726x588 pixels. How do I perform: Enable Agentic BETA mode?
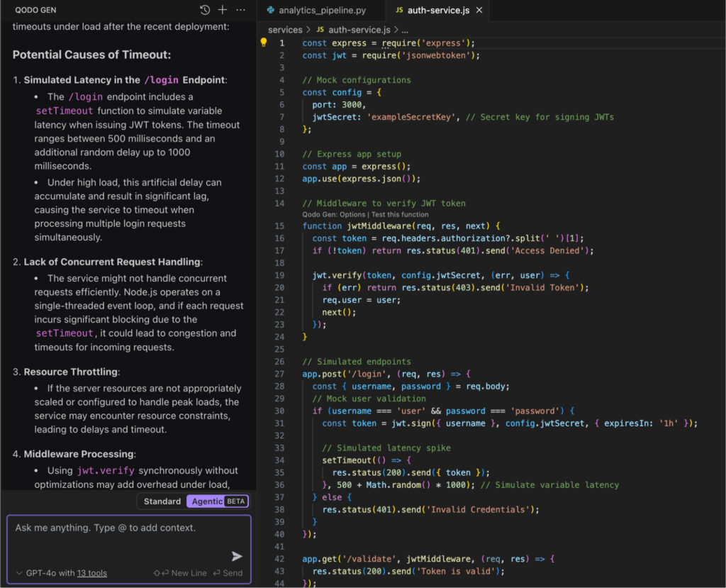218,501
